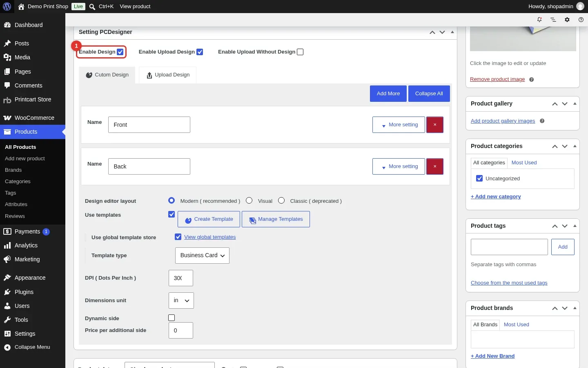Screen dimensions: 588x368
Task: Open Manage Templates
Action: 276,219
